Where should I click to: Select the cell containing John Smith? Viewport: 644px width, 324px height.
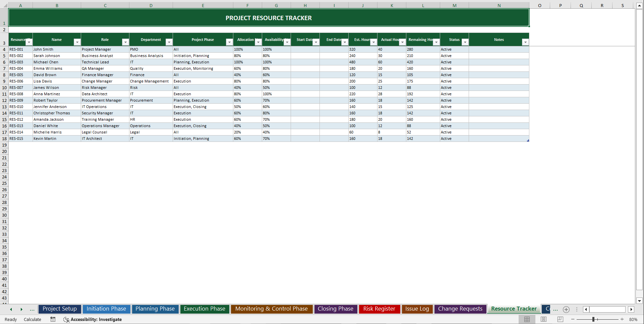pyautogui.click(x=57, y=49)
